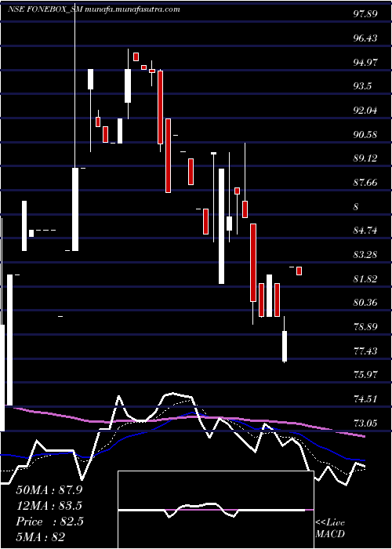This screenshot has height=549, width=392.
Task: Click the 81.82 price axis label
Action: [x=365, y=279]
